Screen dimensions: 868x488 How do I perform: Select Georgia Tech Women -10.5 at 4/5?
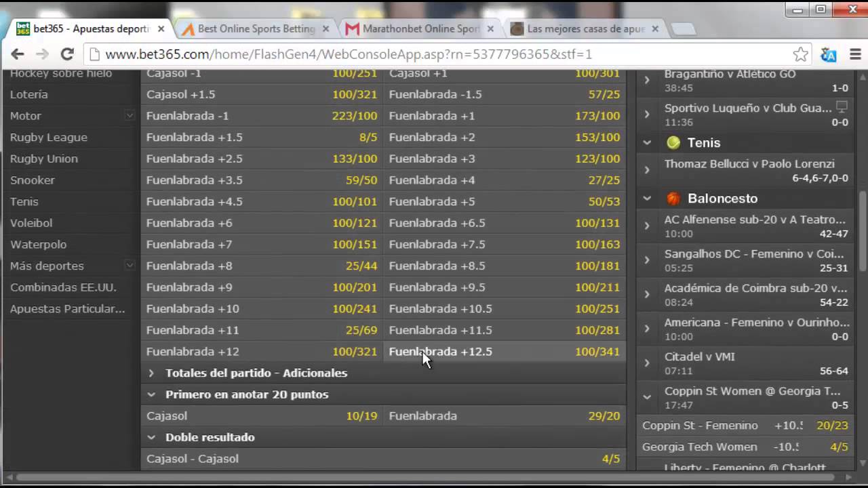pos(745,447)
